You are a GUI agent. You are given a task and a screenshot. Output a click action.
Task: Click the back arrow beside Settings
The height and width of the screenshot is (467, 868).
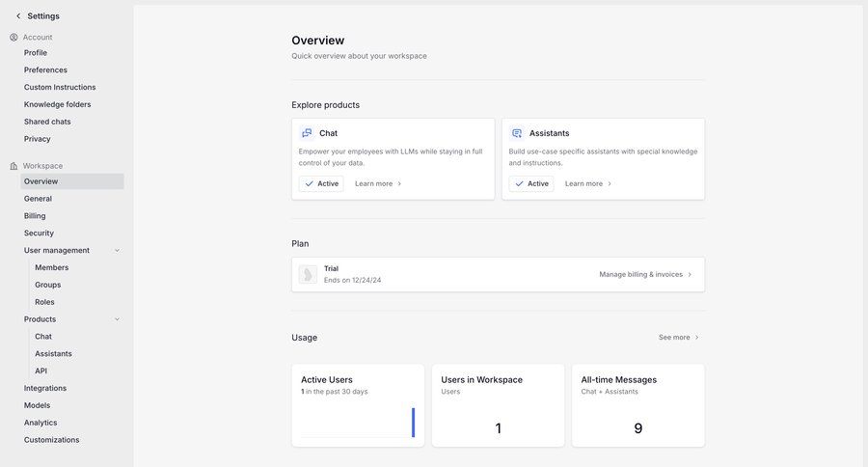18,16
